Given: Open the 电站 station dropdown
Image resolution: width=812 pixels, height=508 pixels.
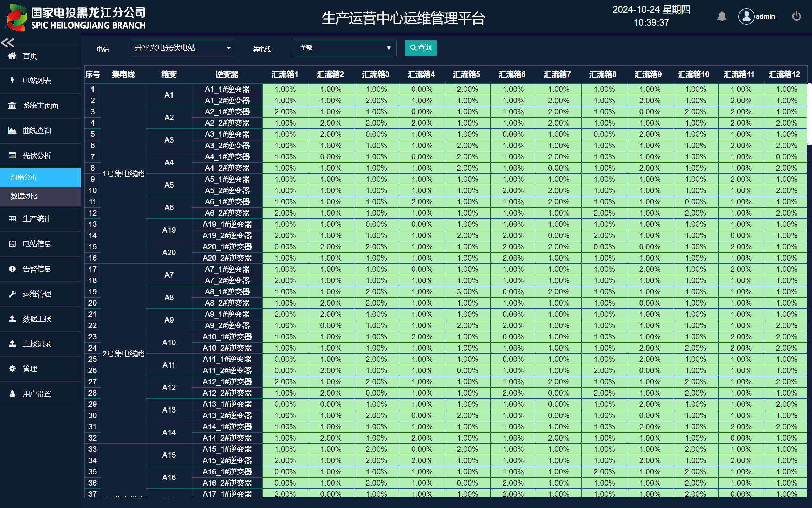Looking at the screenshot, I should (182, 48).
